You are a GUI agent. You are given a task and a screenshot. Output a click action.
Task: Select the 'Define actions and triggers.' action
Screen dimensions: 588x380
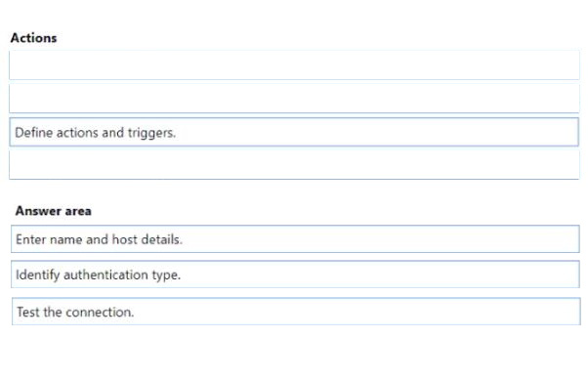coord(294,132)
